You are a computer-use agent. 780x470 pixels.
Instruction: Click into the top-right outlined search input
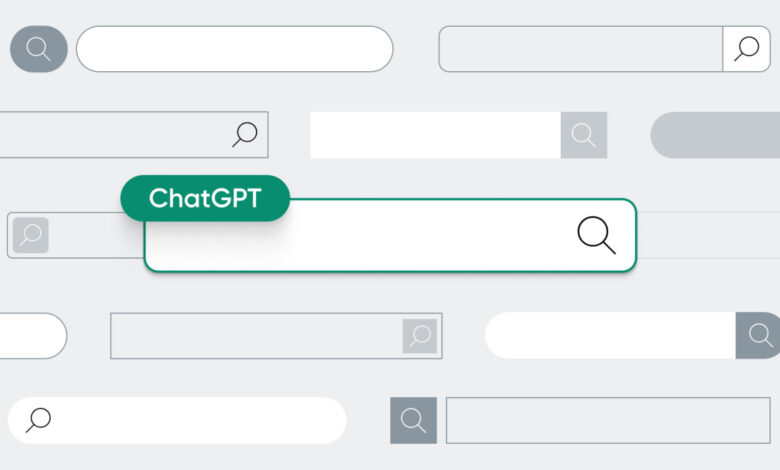pyautogui.click(x=580, y=49)
